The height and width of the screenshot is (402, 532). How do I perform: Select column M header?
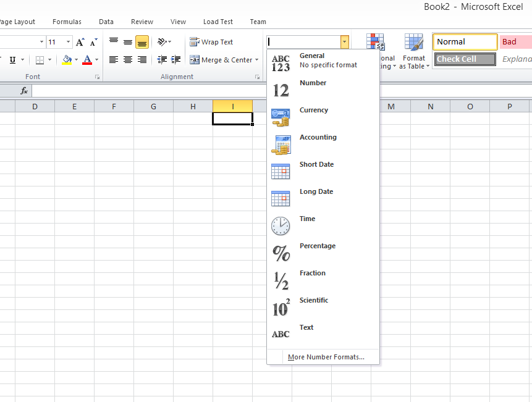(x=391, y=107)
